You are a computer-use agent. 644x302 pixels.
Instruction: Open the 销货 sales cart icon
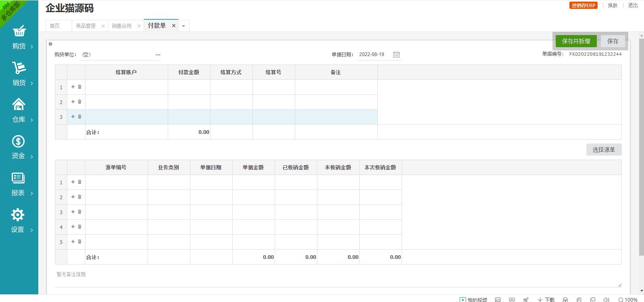(19, 68)
